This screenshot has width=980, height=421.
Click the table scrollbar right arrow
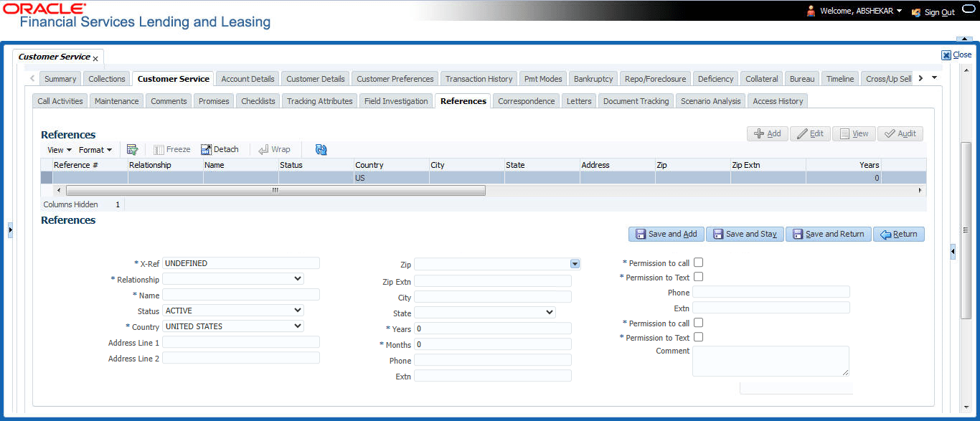click(x=920, y=191)
